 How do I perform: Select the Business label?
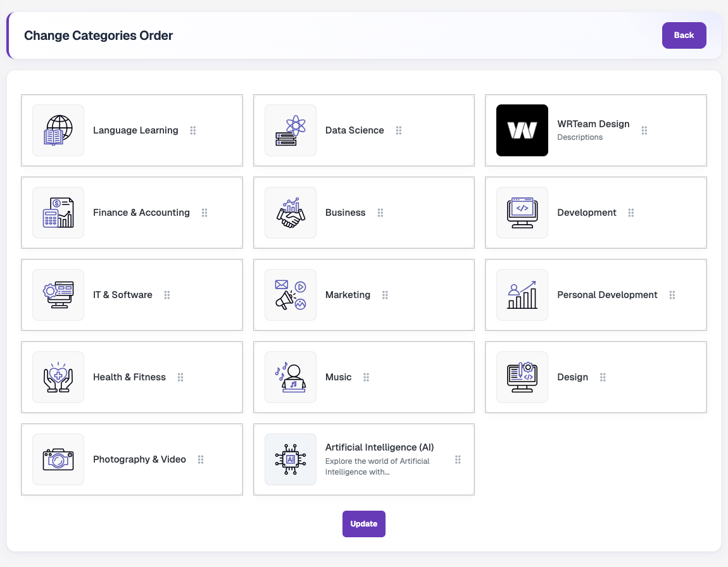pyautogui.click(x=346, y=213)
